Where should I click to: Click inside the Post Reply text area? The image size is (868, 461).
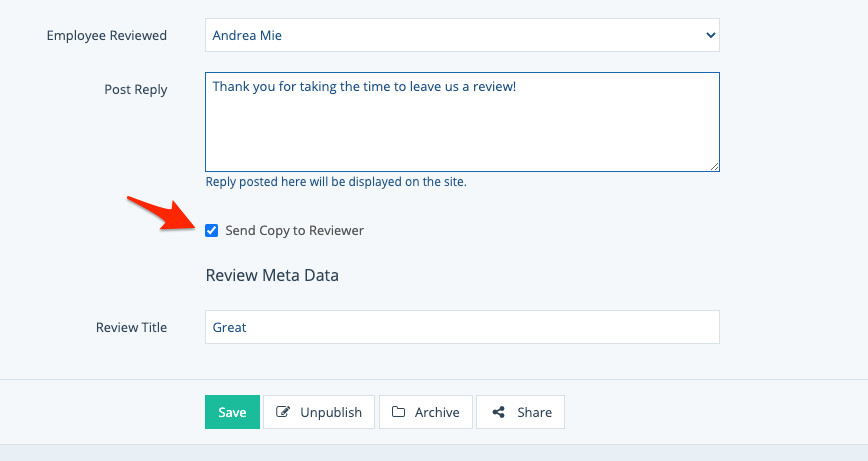click(461, 121)
